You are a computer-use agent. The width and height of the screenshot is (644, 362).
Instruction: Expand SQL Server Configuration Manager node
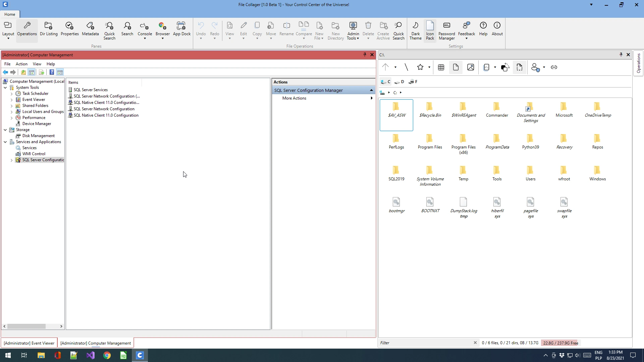pyautogui.click(x=12, y=160)
